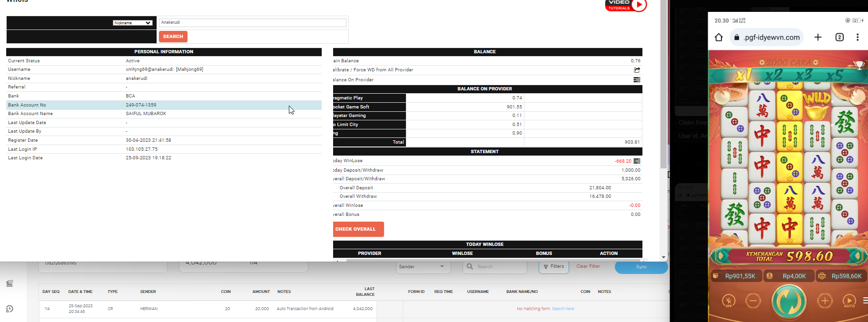Toggle the turbo spin OFF button
The image size is (868, 322).
click(x=729, y=301)
